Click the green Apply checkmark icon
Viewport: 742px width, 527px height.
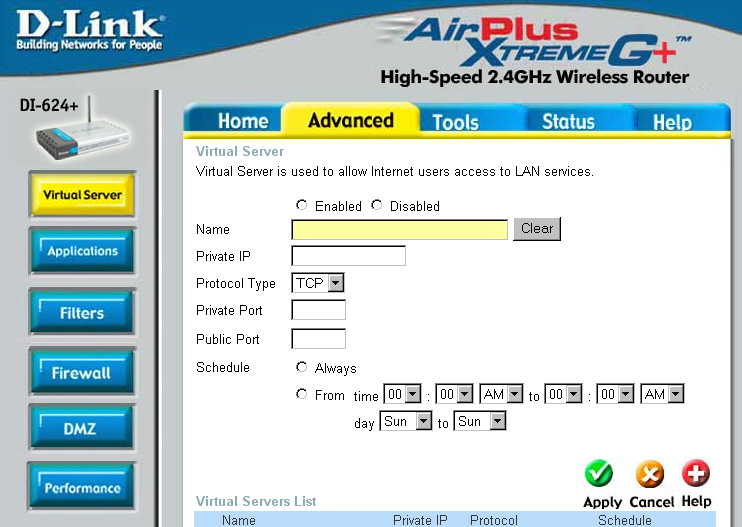599,473
